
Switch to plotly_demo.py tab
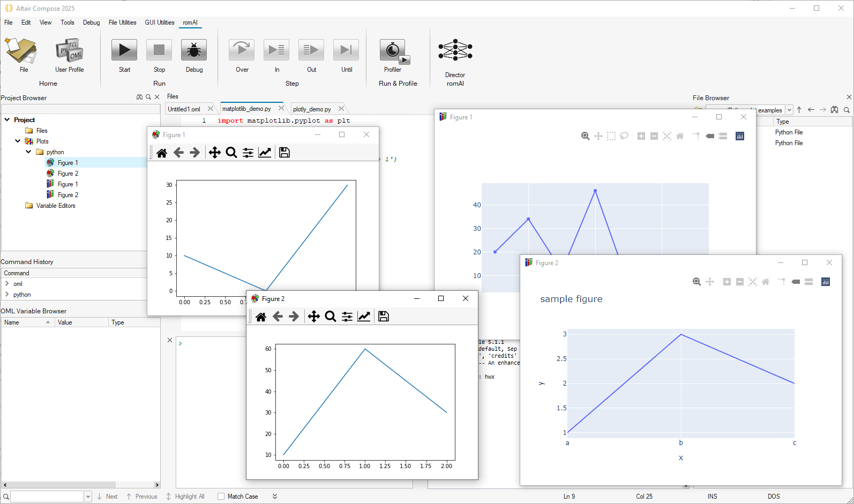312,109
